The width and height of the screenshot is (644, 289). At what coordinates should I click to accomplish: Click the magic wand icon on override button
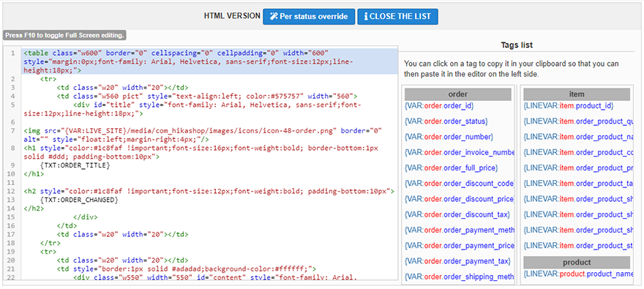click(273, 17)
